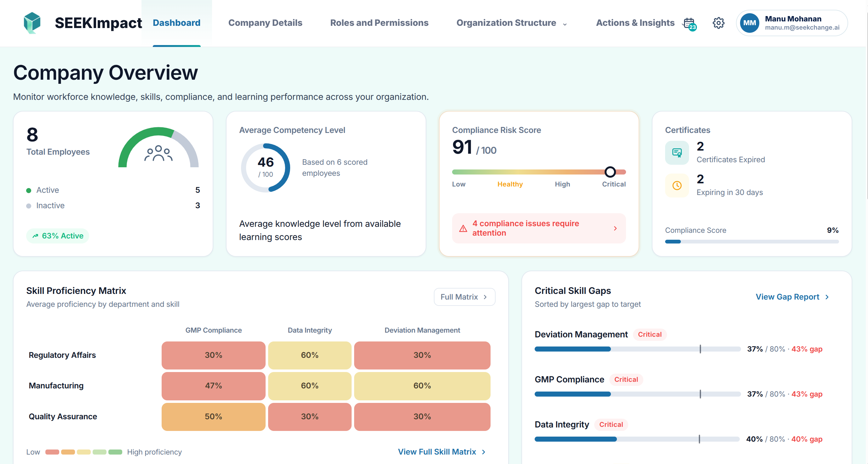Click the Critical label on risk scale
This screenshot has height=464, width=868.
pyautogui.click(x=614, y=184)
